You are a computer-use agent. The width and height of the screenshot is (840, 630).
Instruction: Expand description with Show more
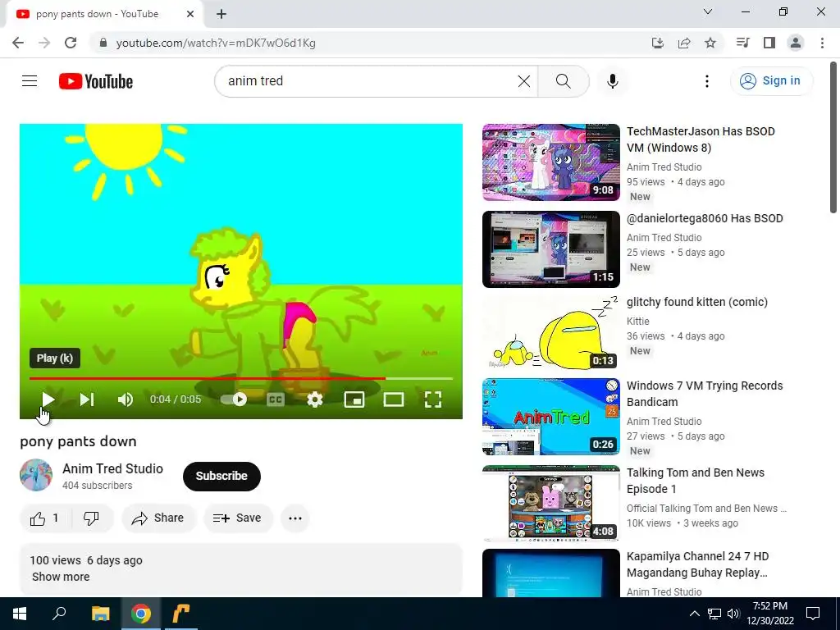[x=61, y=577]
